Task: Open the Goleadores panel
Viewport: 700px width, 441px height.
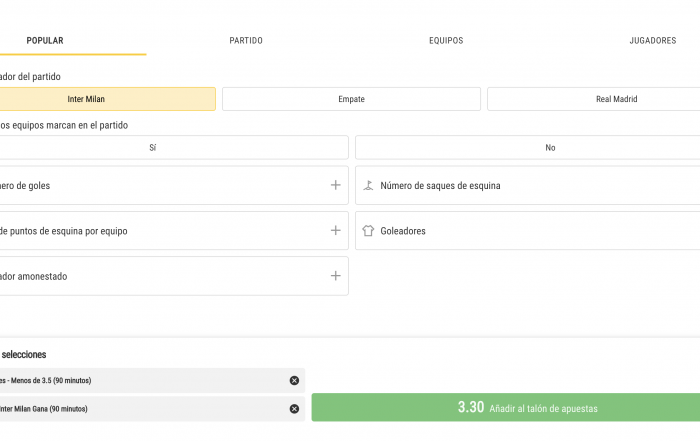Action: point(528,231)
